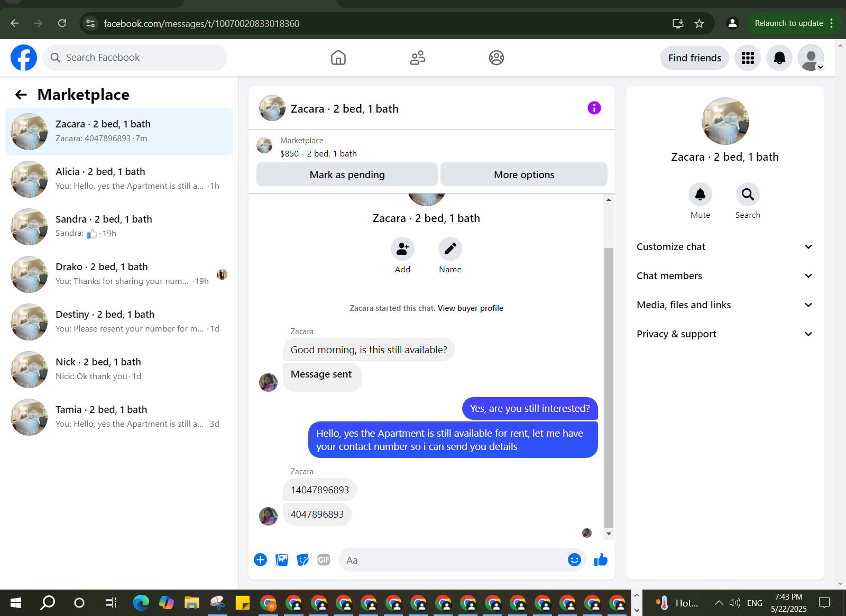
Task: Show hidden system tray icons
Action: [719, 603]
